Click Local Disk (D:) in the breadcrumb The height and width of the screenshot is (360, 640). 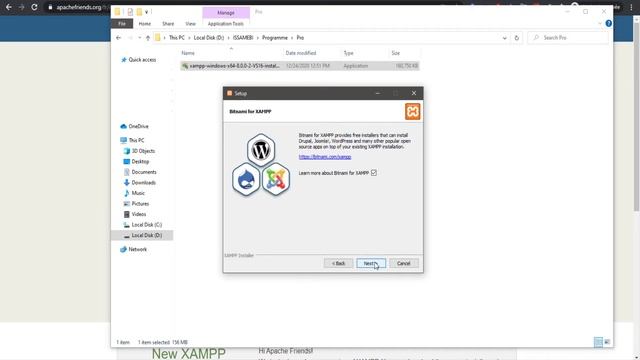[209, 38]
